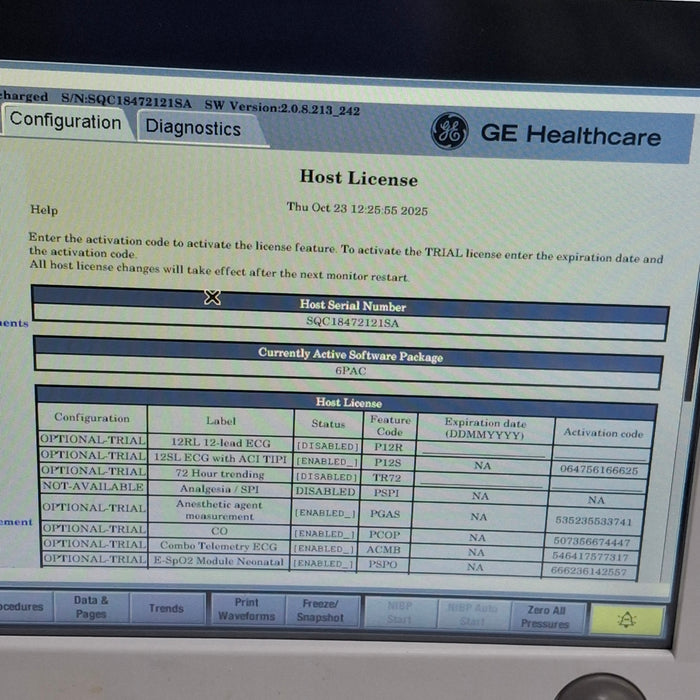
Task: Click the PCOP feature code cell
Action: pos(384,534)
